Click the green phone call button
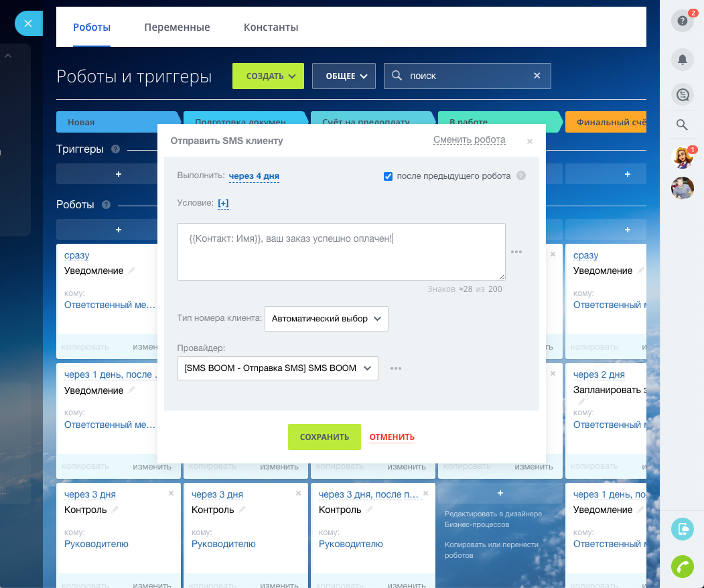 pos(683,567)
